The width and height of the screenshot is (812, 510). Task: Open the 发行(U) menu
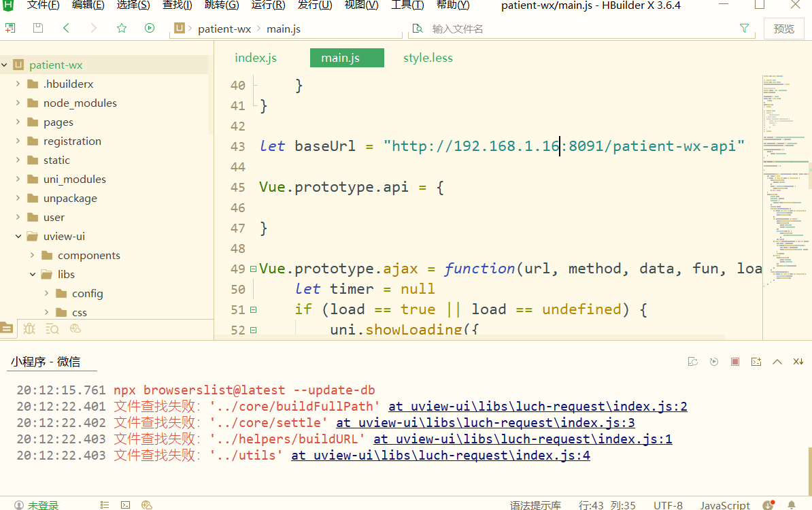click(x=315, y=5)
